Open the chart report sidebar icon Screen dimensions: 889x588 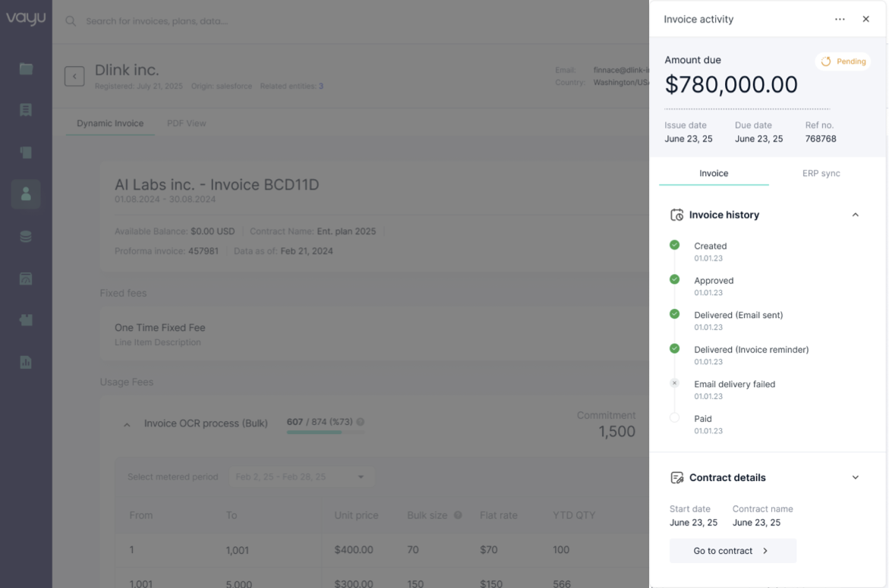26,362
